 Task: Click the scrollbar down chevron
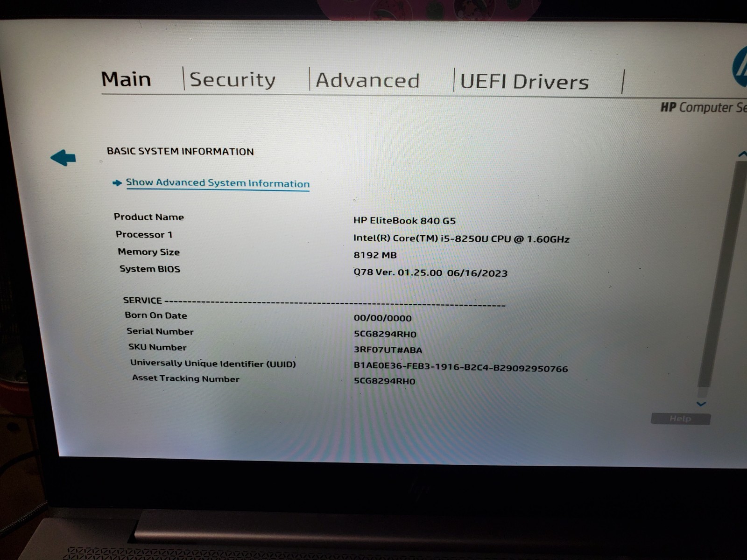[701, 404]
